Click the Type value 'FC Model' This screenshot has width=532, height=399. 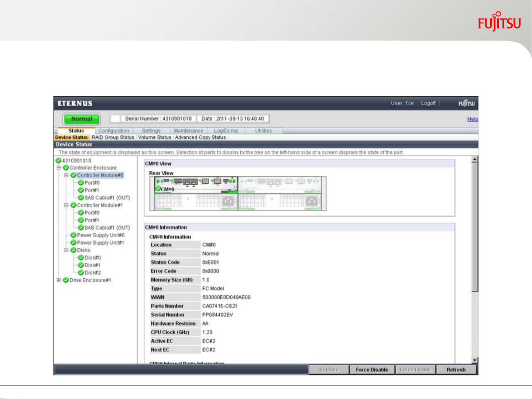pyautogui.click(x=213, y=289)
